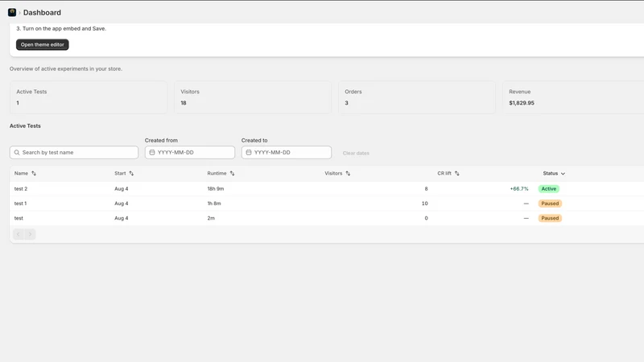The height and width of the screenshot is (362, 644).
Task: Click calendar icon in Created from field
Action: [152, 152]
